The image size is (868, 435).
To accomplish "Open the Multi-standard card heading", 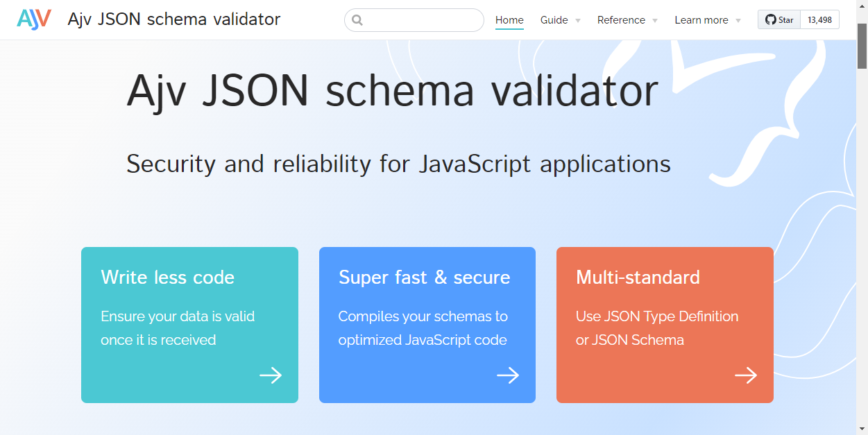I will coord(638,278).
